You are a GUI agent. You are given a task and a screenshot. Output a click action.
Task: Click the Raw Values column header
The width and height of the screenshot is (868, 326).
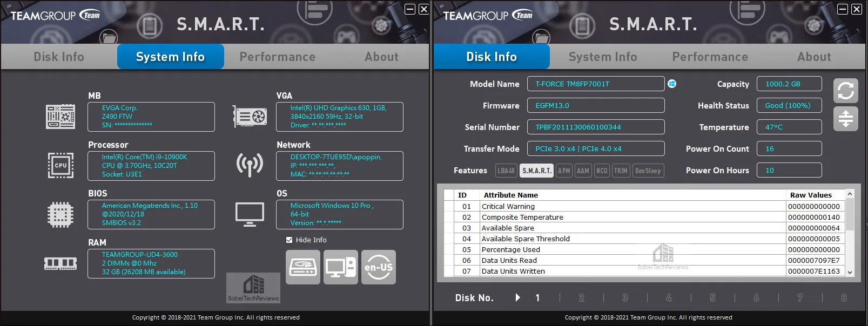[x=816, y=195]
